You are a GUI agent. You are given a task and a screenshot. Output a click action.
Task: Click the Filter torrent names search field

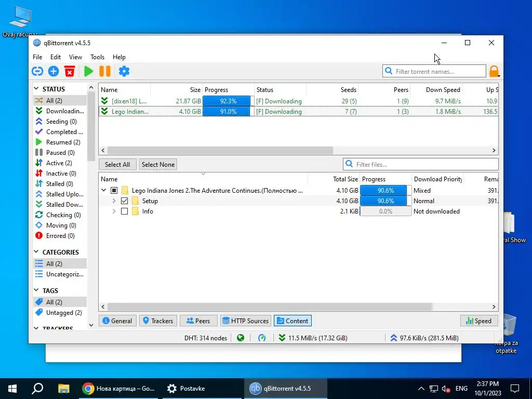click(x=434, y=71)
